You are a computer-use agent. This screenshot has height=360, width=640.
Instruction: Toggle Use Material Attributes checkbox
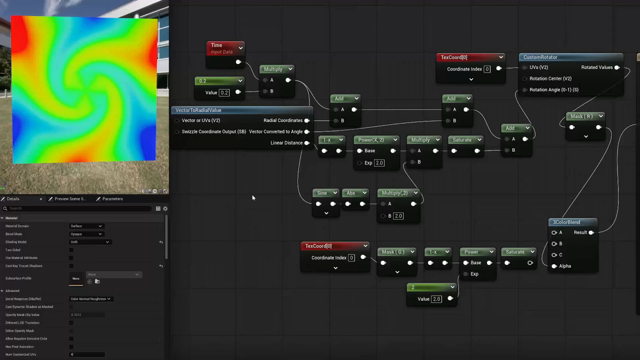[x=71, y=258]
